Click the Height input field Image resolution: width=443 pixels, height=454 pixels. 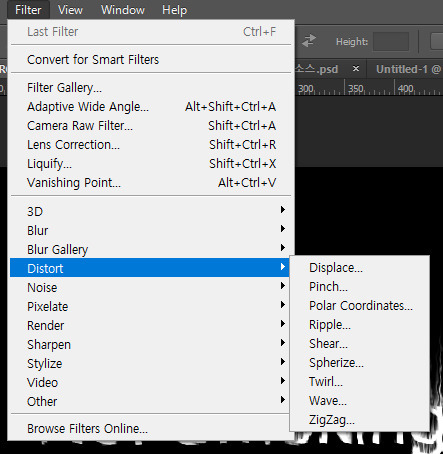pyautogui.click(x=391, y=42)
